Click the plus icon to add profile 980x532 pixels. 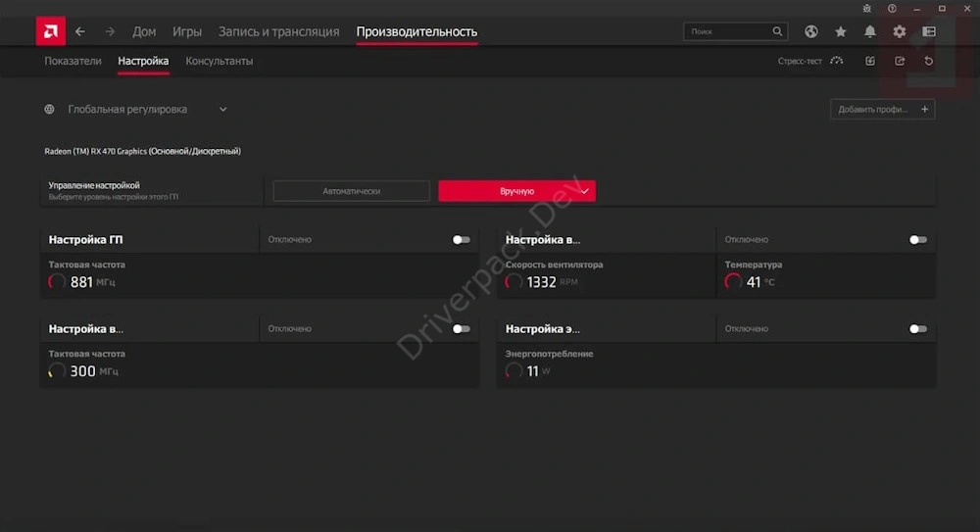pyautogui.click(x=924, y=110)
